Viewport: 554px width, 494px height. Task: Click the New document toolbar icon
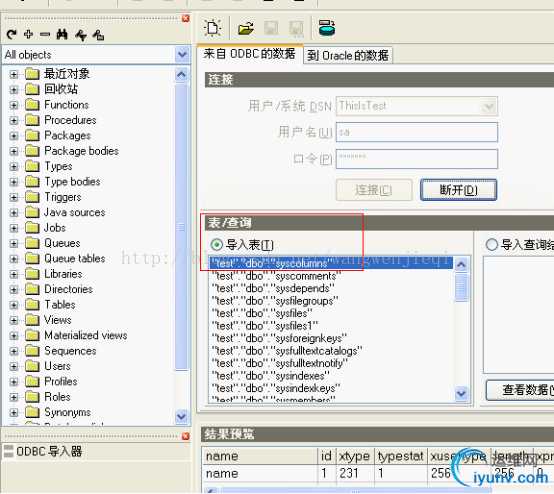coord(212,28)
